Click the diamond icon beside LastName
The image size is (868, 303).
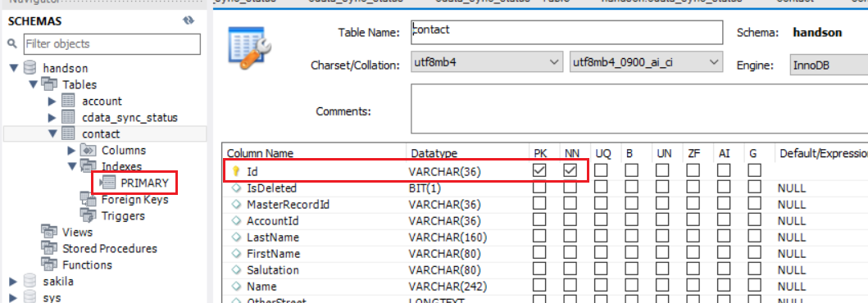point(235,237)
